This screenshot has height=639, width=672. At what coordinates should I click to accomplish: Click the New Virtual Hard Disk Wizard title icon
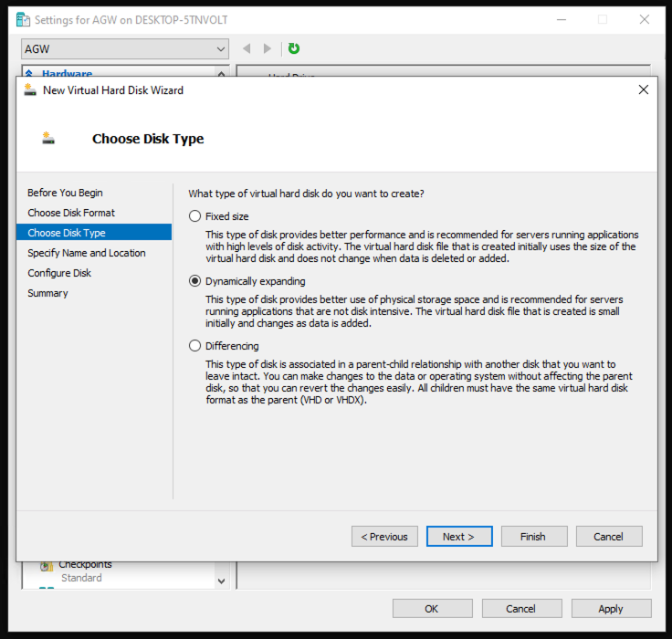tap(30, 90)
